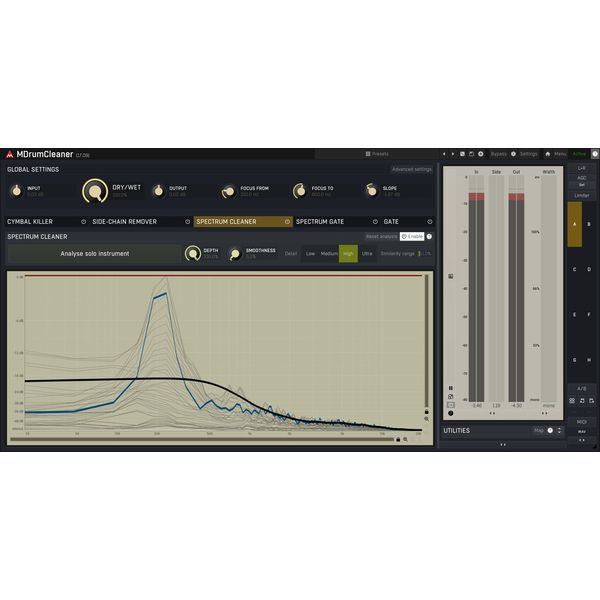
Task: Load the previous preset arrow
Action: 444,154
